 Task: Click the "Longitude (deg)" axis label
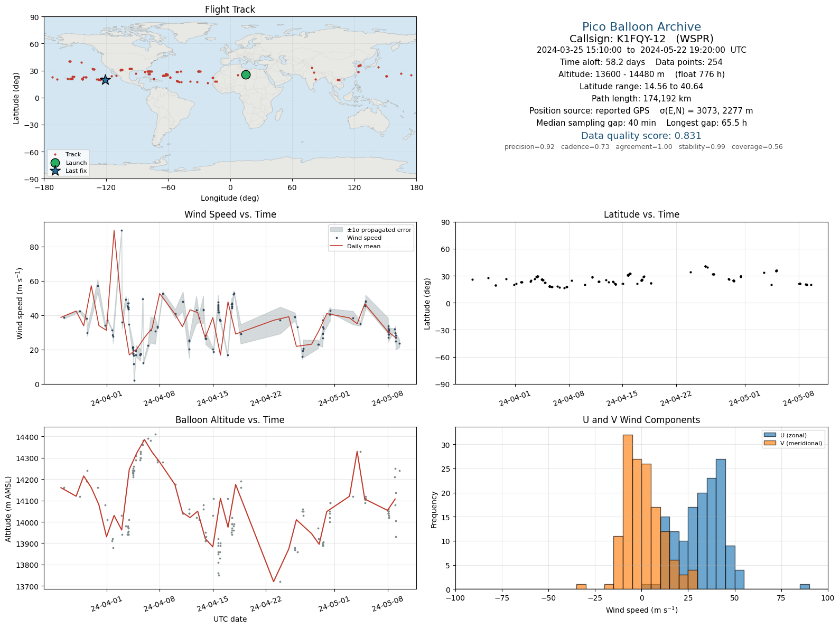(230, 198)
